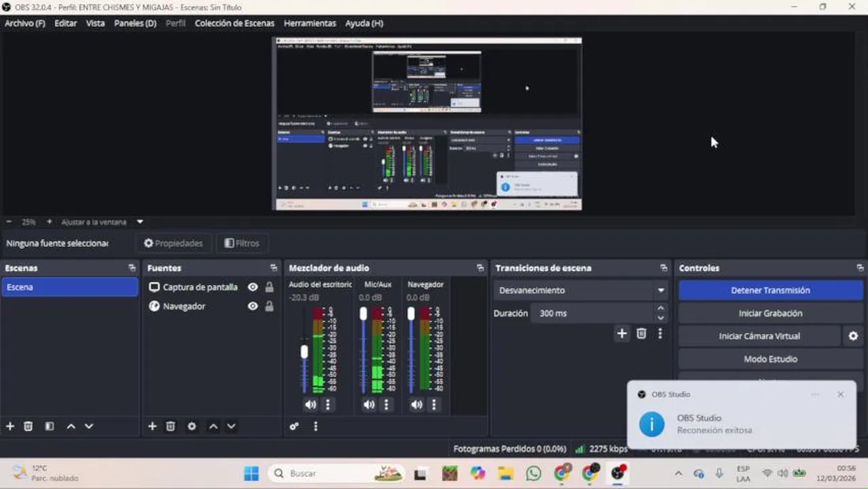Viewport: 868px width, 489px height.
Task: Click Modo Estudio button
Action: (x=771, y=359)
